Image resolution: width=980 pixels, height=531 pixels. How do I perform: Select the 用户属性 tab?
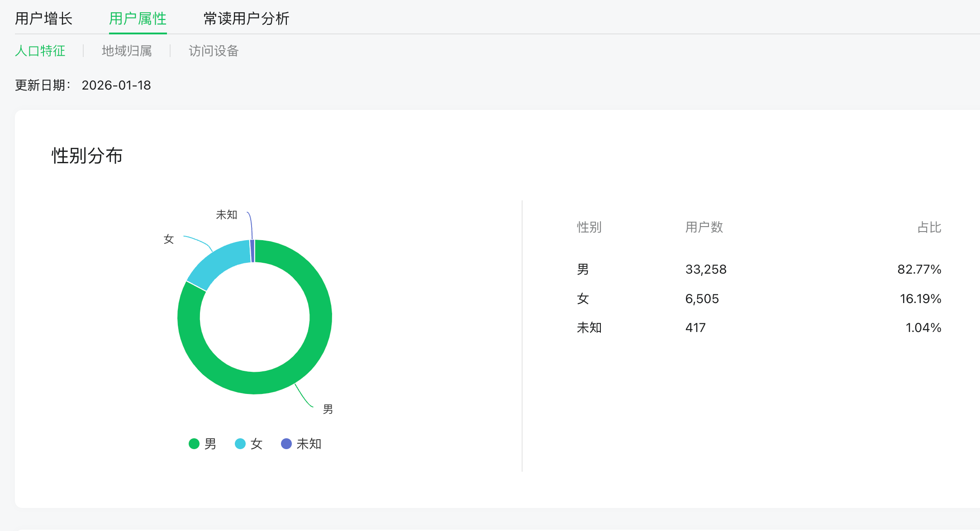point(138,19)
